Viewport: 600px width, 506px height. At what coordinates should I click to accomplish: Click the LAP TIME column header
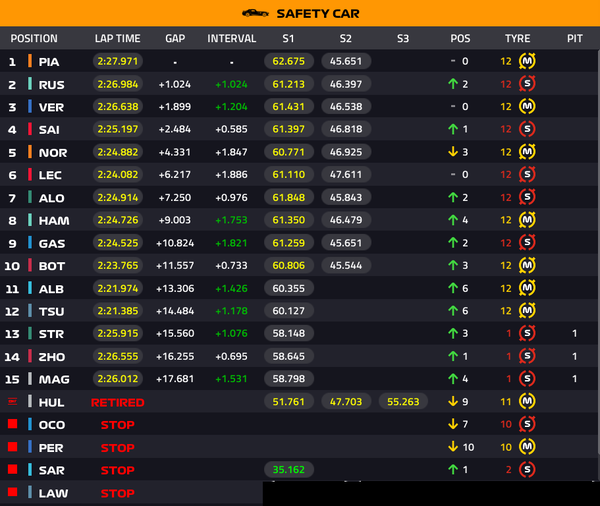point(117,39)
